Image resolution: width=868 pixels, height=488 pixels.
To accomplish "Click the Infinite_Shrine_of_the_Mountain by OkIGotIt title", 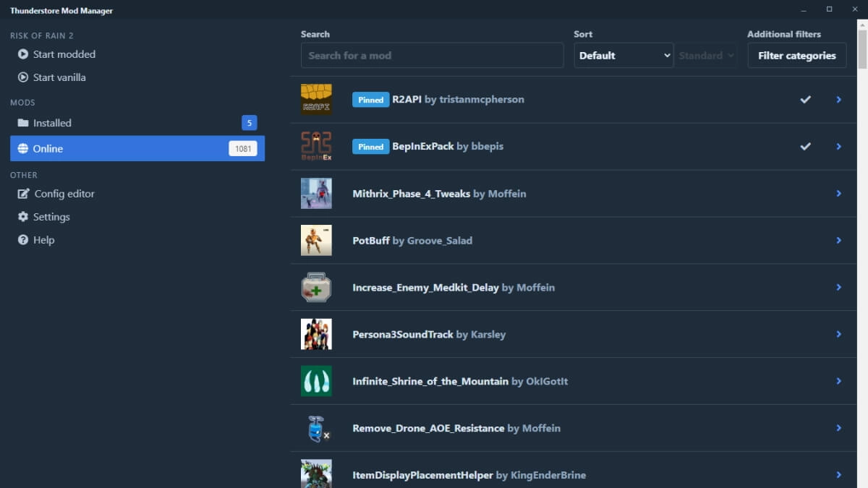I will click(x=460, y=382).
